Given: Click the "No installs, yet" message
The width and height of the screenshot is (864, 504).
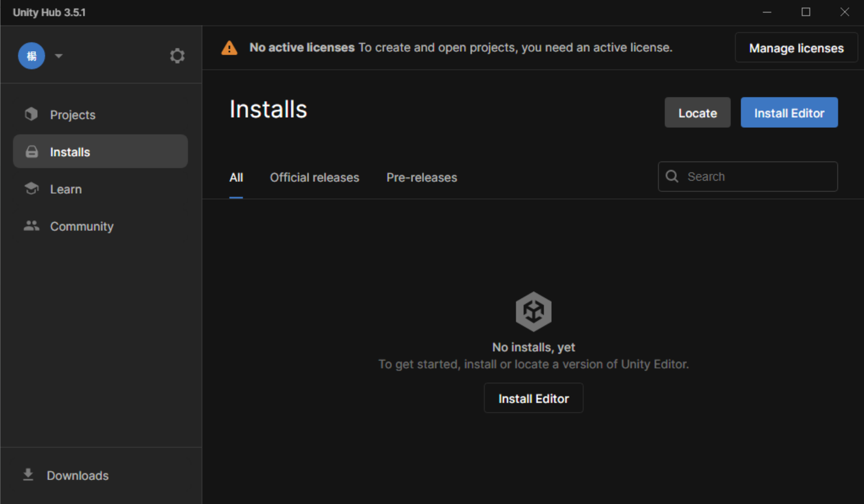Looking at the screenshot, I should (534, 347).
